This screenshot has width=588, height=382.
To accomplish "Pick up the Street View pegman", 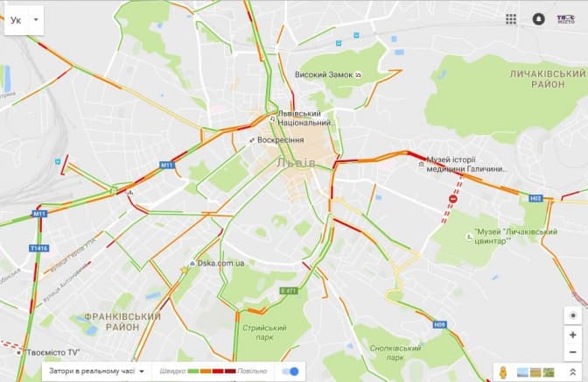I will click(503, 372).
